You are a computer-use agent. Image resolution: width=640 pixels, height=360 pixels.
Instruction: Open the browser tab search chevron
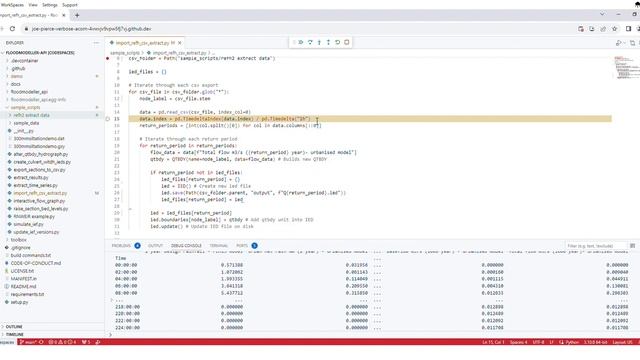(602, 14)
